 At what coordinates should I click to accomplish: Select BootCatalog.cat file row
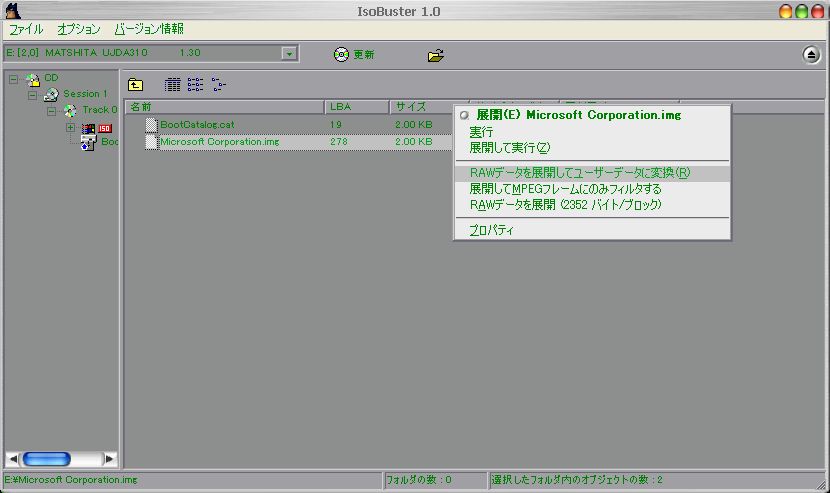299,125
